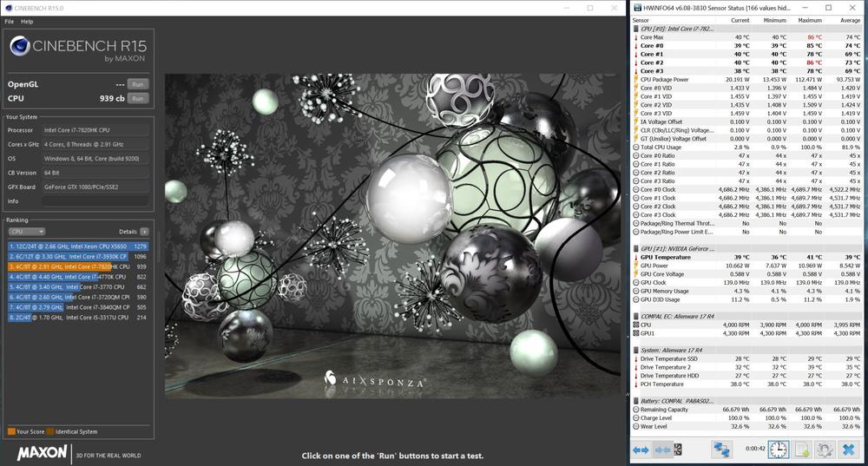The height and width of the screenshot is (466, 868).
Task: Open the File menu in Cinebench
Action: click(x=9, y=21)
